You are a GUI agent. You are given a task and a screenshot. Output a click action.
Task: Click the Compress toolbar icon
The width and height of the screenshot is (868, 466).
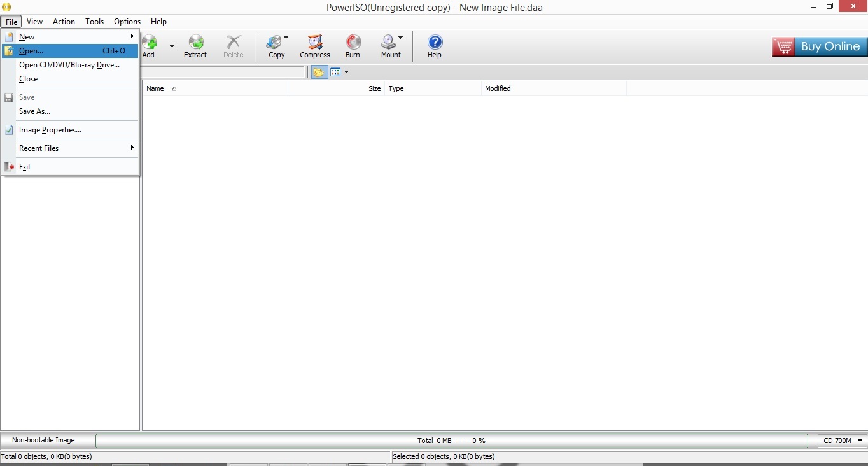pyautogui.click(x=315, y=43)
